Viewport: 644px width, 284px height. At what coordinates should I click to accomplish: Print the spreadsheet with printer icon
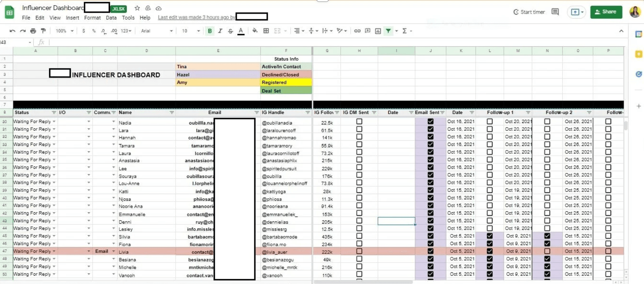pyautogui.click(x=33, y=31)
